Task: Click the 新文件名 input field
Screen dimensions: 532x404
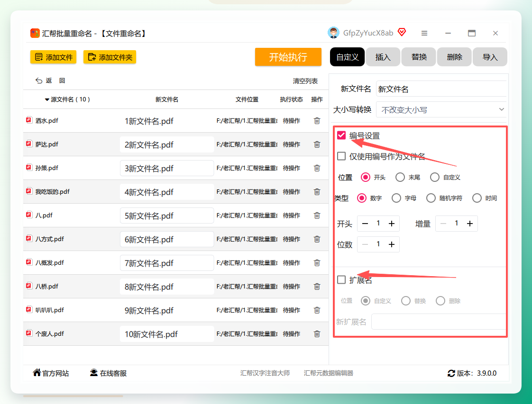Action: pyautogui.click(x=441, y=89)
